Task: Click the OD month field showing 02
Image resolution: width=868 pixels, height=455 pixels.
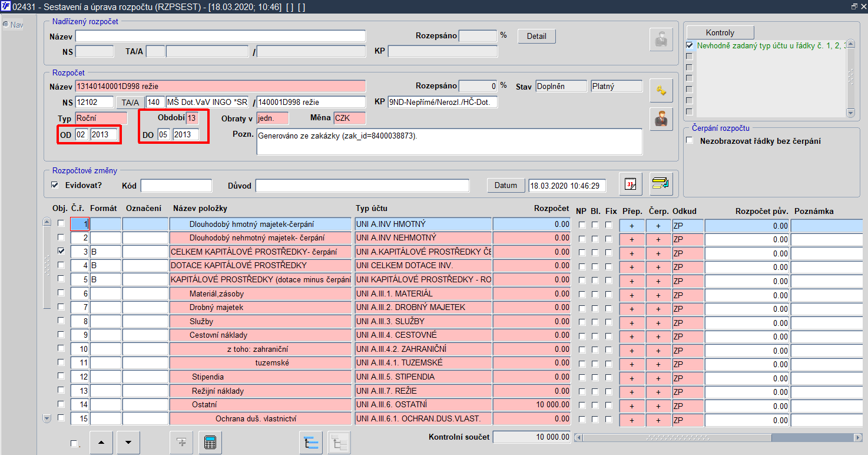Action: 81,135
